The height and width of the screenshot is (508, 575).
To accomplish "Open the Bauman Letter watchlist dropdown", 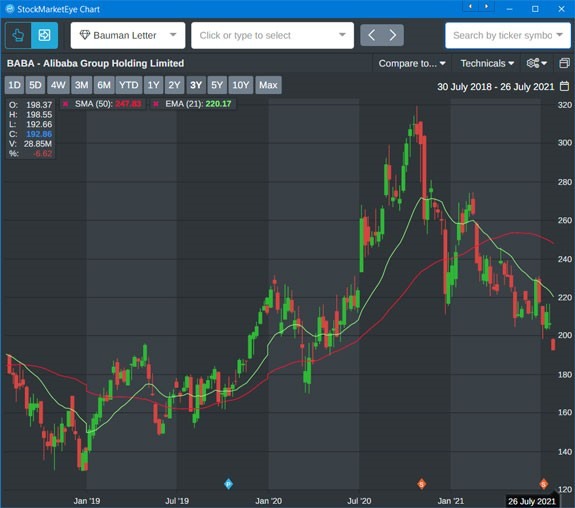I will coord(128,36).
